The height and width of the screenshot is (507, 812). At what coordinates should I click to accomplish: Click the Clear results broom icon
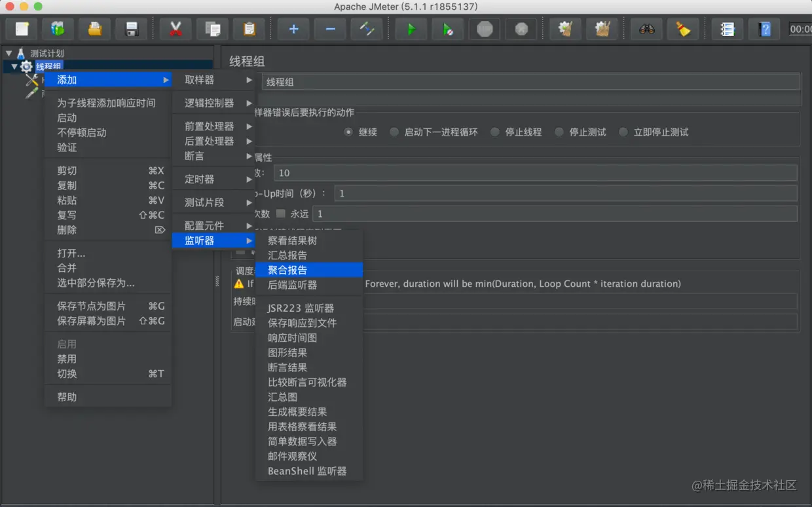566,29
